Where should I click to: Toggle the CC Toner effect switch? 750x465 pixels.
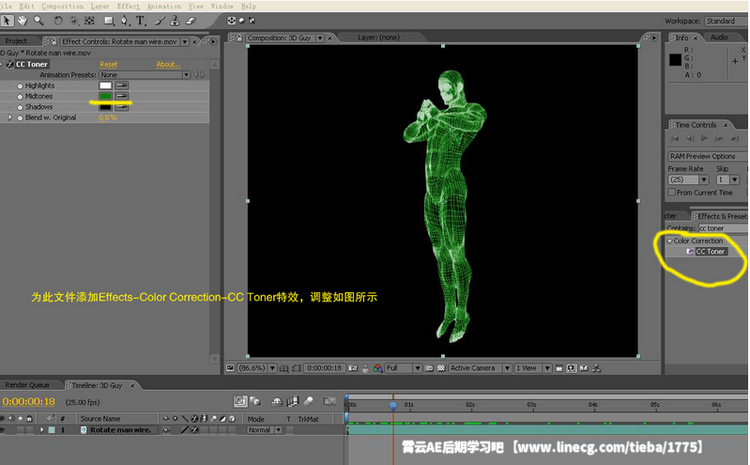click(10, 65)
